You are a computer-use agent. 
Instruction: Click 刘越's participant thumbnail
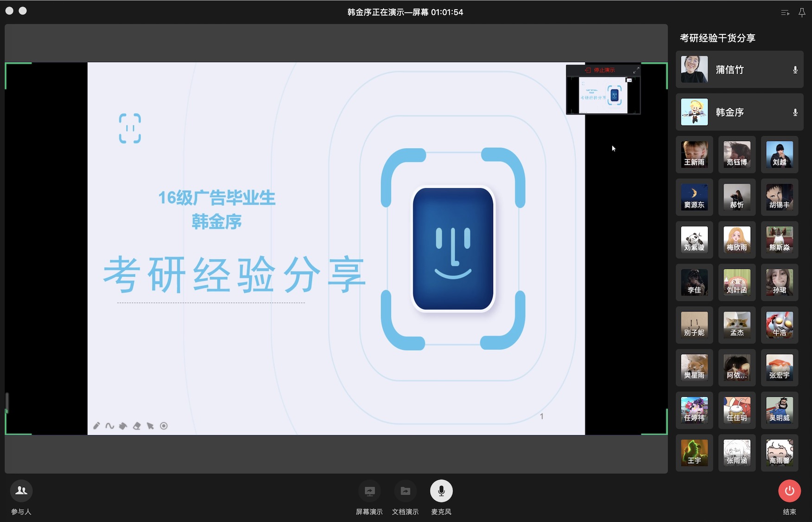click(x=779, y=154)
